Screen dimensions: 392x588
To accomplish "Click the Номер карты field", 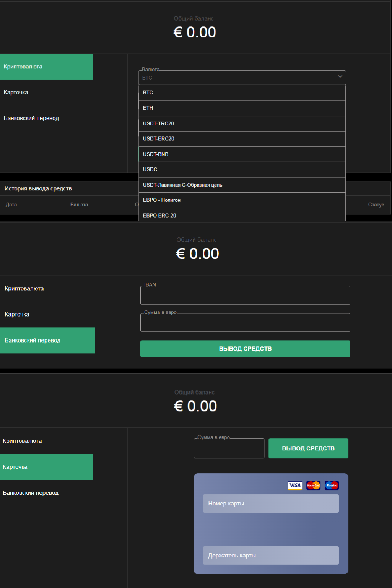I will [271, 504].
